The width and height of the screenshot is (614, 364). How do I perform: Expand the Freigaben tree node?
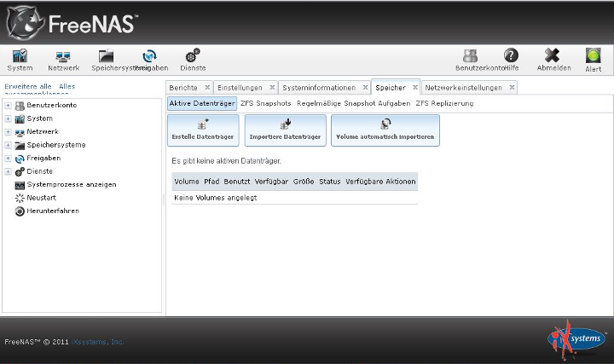pos(8,159)
